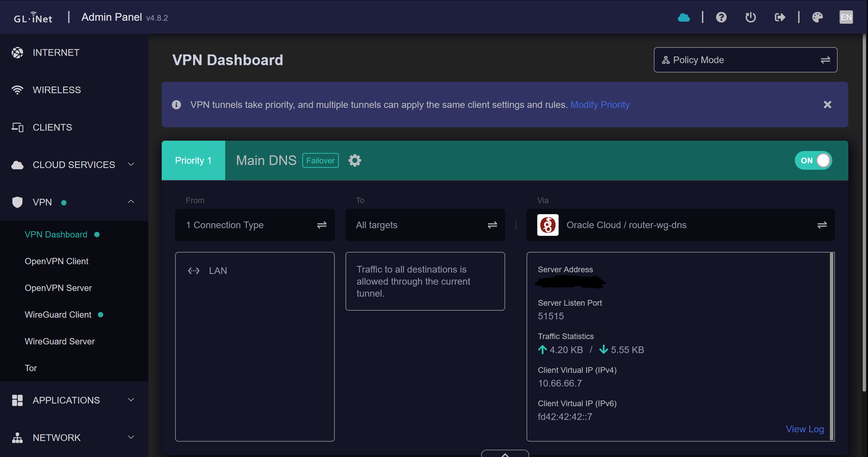Go to the OpenVPN Server page
The height and width of the screenshot is (457, 868).
pos(58,288)
